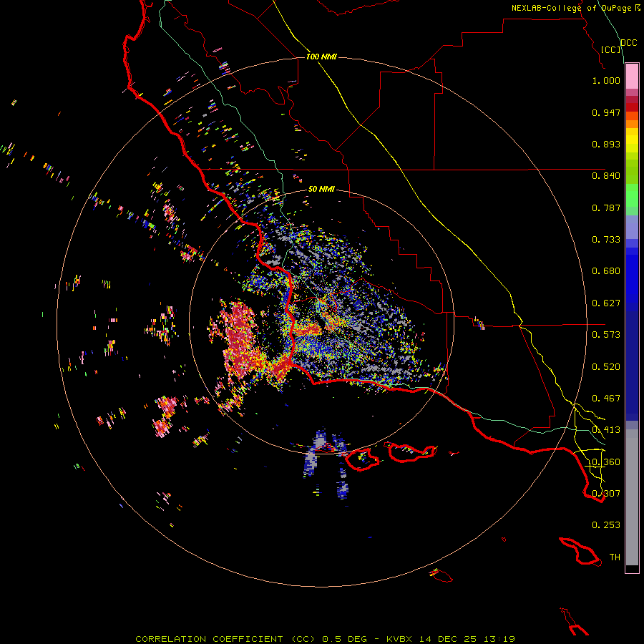Click the 0.467 legend value

click(x=606, y=399)
